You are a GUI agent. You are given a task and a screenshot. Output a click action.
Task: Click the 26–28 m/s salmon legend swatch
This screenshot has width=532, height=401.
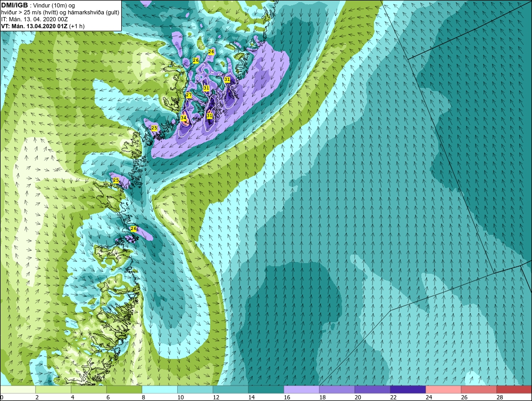click(479, 389)
